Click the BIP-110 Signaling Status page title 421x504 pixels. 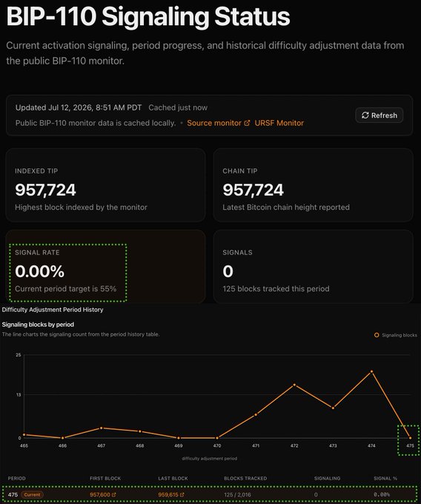(148, 16)
